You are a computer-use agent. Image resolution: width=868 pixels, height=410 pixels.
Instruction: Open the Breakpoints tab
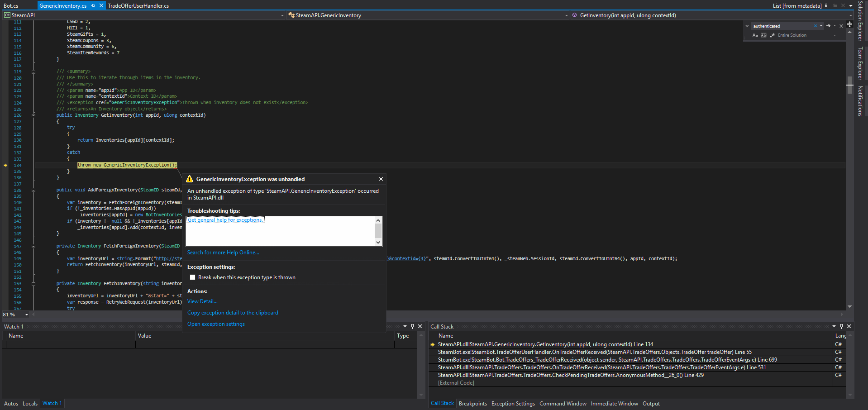point(472,404)
